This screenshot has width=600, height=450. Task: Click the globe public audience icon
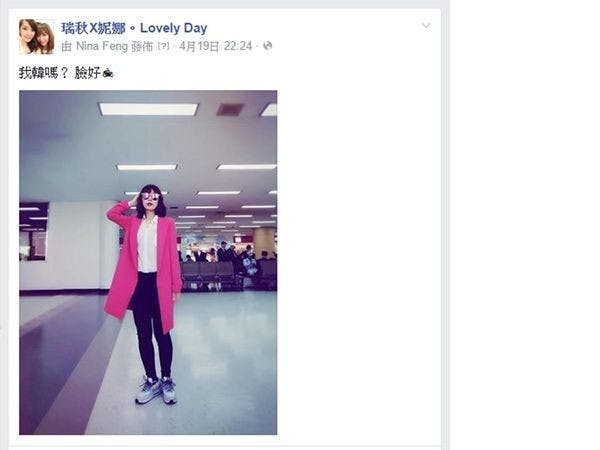click(267, 46)
